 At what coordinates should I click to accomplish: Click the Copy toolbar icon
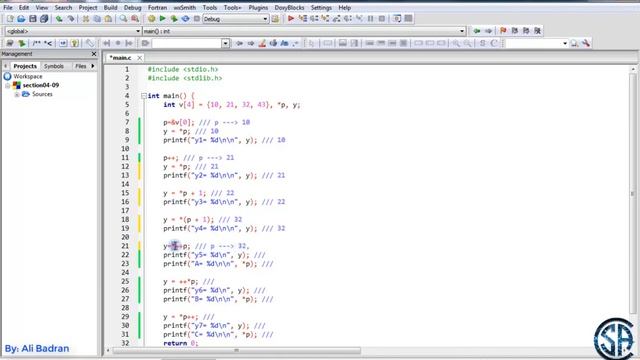tap(97, 19)
